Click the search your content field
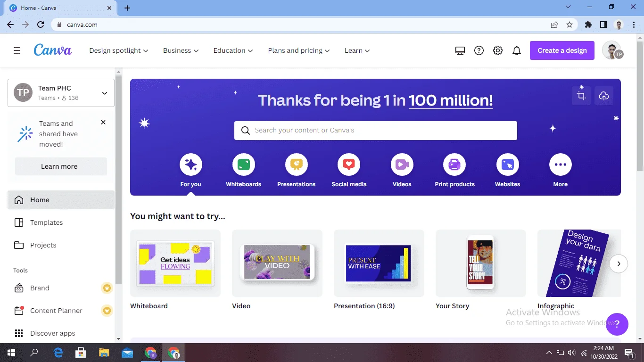The height and width of the screenshot is (362, 644). [x=376, y=131]
